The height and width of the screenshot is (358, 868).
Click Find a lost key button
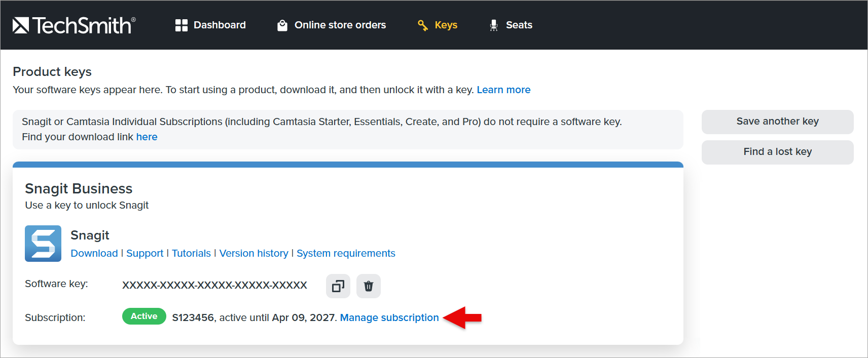[778, 152]
